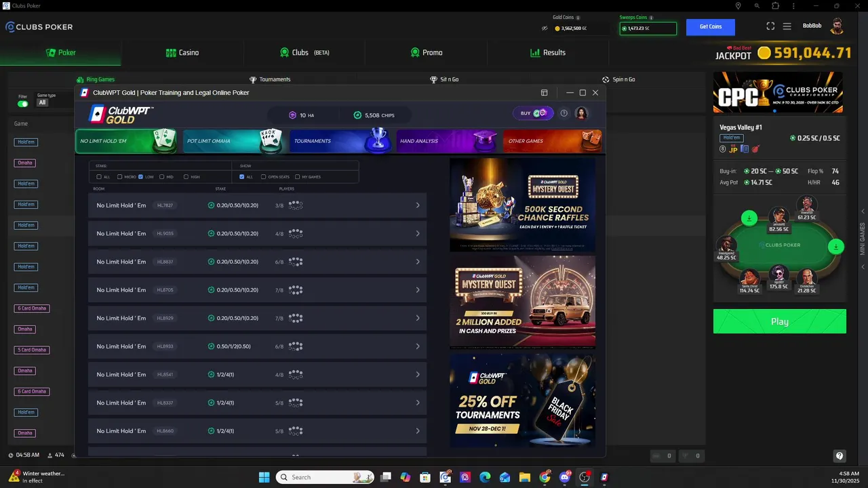This screenshot has height=488, width=868.
Task: Switch to Ring Games sub-tab
Action: pyautogui.click(x=96, y=79)
